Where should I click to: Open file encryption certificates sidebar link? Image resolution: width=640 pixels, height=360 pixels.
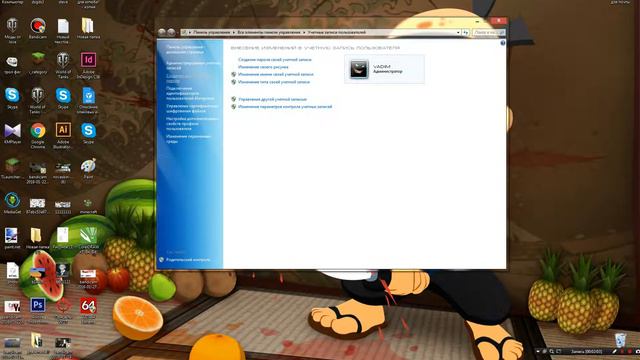(x=192, y=108)
